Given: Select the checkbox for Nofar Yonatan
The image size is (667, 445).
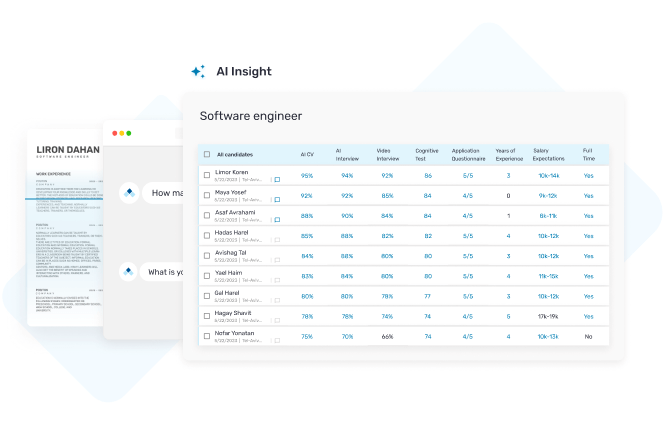Looking at the screenshot, I should click(x=207, y=336).
